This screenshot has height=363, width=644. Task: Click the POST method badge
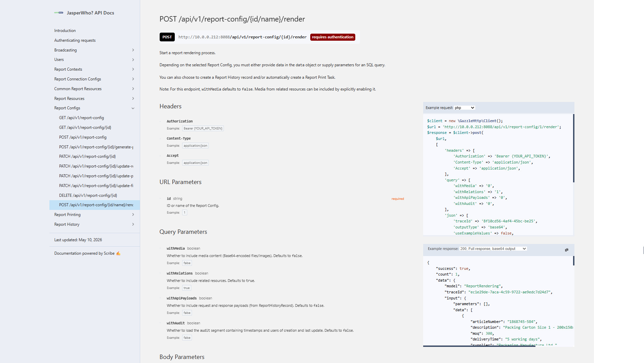coord(167,37)
